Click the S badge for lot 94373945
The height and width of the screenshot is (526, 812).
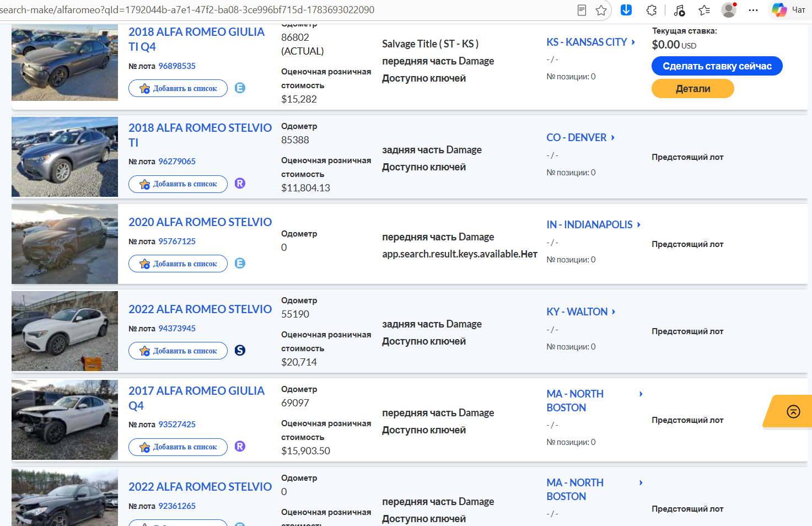240,350
